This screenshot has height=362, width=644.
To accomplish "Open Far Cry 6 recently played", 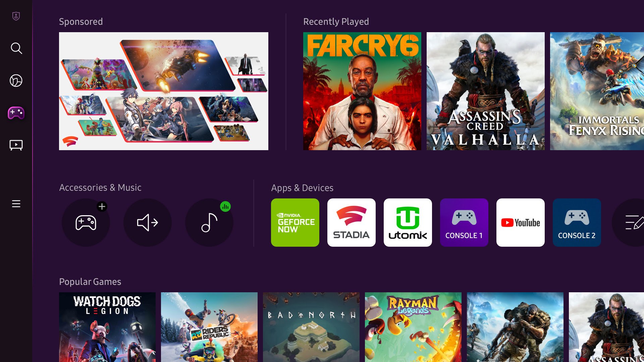I will pos(362,91).
